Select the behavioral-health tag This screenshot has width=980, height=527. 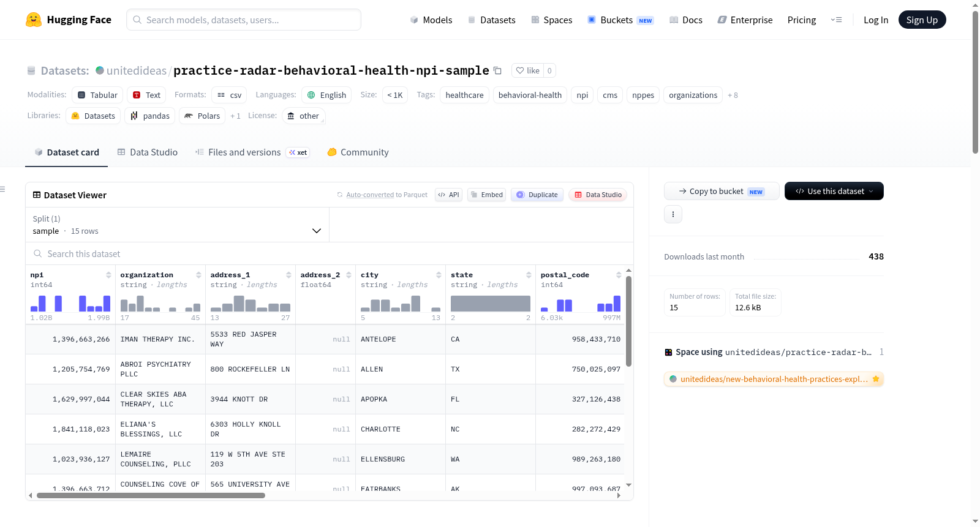(x=530, y=95)
